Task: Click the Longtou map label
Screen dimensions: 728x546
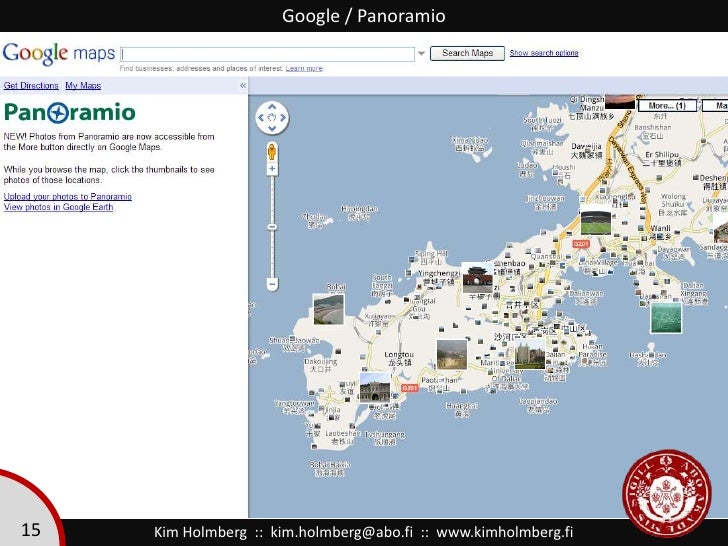Action: (x=399, y=358)
